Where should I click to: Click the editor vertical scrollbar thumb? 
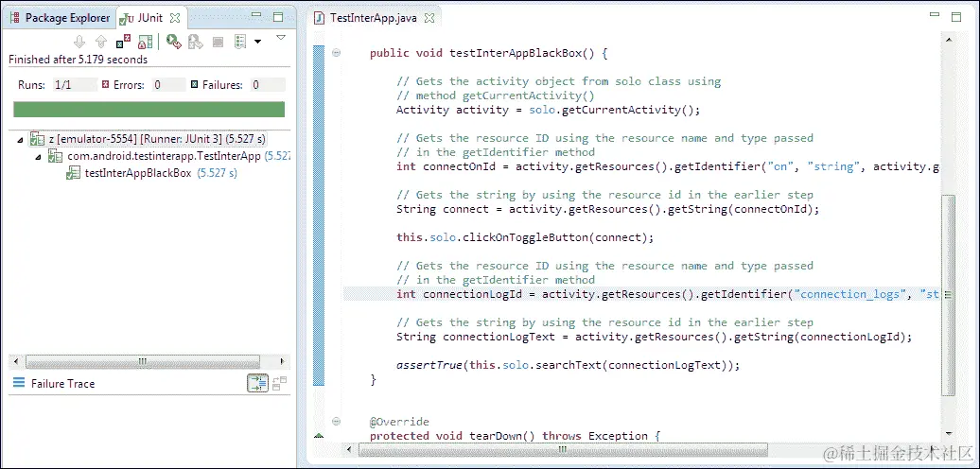949,295
